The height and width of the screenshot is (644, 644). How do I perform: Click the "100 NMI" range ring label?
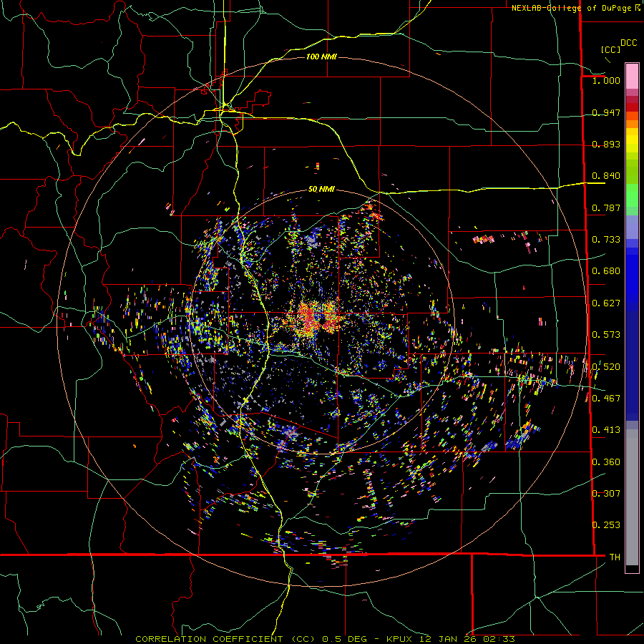[321, 57]
